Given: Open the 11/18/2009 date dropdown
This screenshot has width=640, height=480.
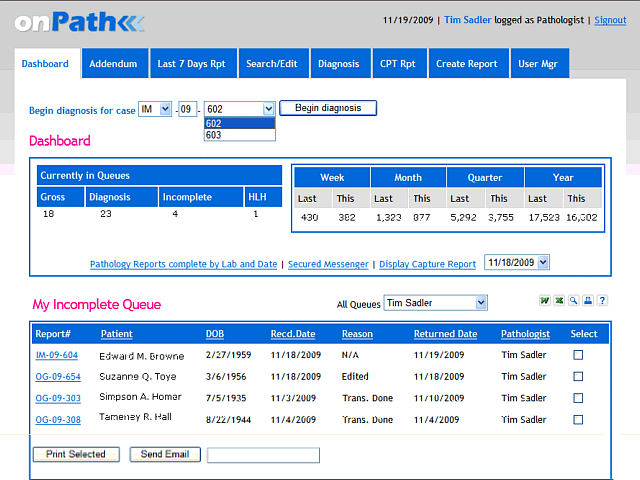Looking at the screenshot, I should coord(516,262).
